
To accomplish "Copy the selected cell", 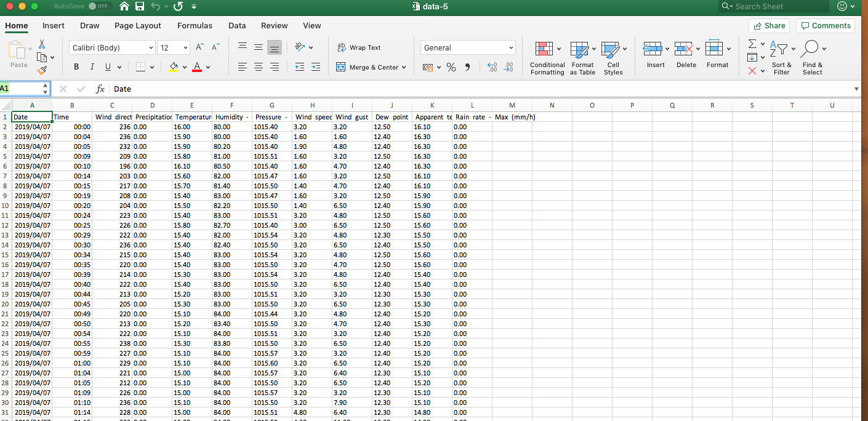I will (42, 57).
